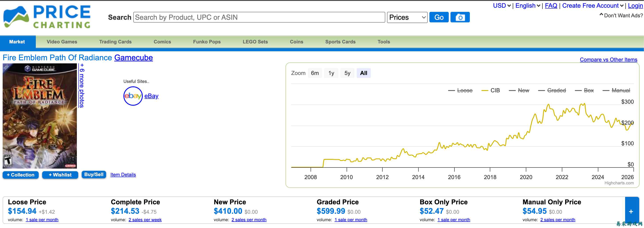The width and height of the screenshot is (644, 228).
Task: Click the caret beside Don't Want Ads
Action: [601, 15]
